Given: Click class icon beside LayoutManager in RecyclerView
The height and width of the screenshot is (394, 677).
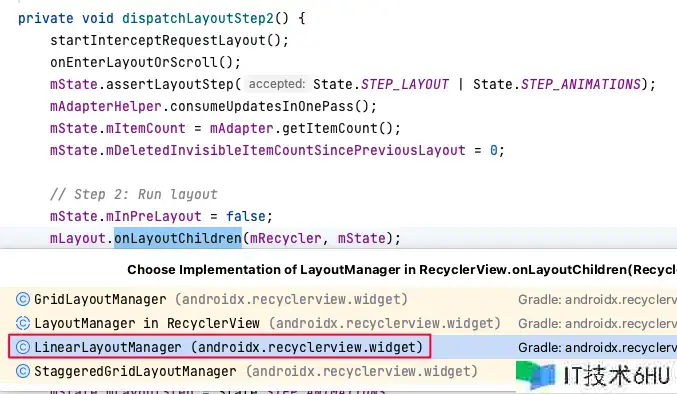Looking at the screenshot, I should click(22, 323).
